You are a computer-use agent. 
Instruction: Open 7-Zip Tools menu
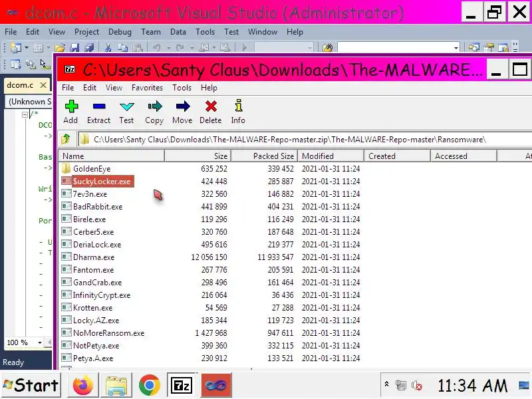pyautogui.click(x=182, y=88)
